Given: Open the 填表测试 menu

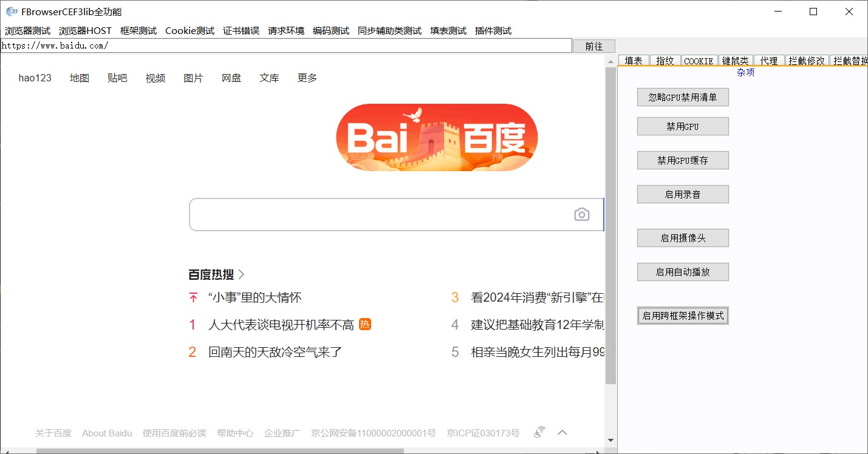Looking at the screenshot, I should [448, 31].
